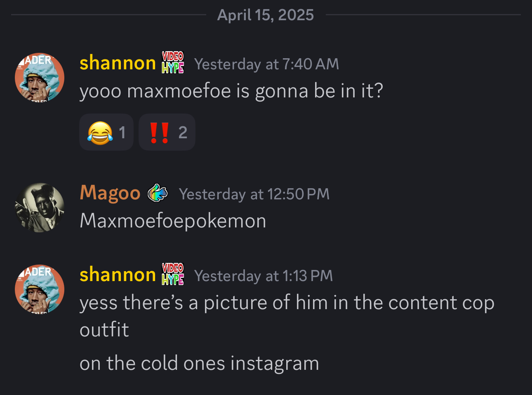Click the red double exclamation icon

(159, 132)
